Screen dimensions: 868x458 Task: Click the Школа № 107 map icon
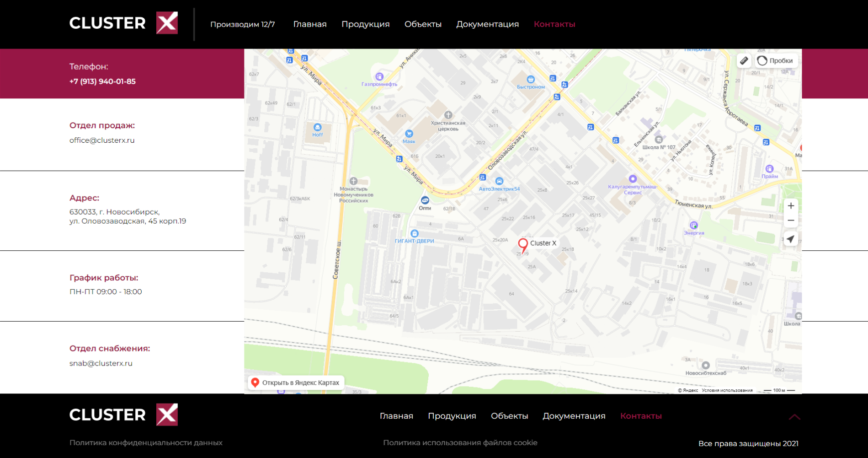[x=659, y=140]
